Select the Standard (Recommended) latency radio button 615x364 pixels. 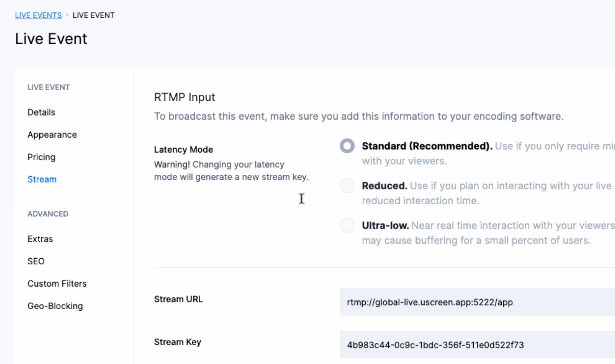(347, 146)
